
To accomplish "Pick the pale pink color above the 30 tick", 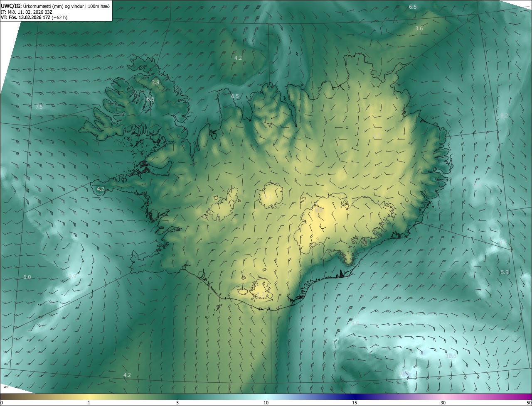I will coord(443,396).
